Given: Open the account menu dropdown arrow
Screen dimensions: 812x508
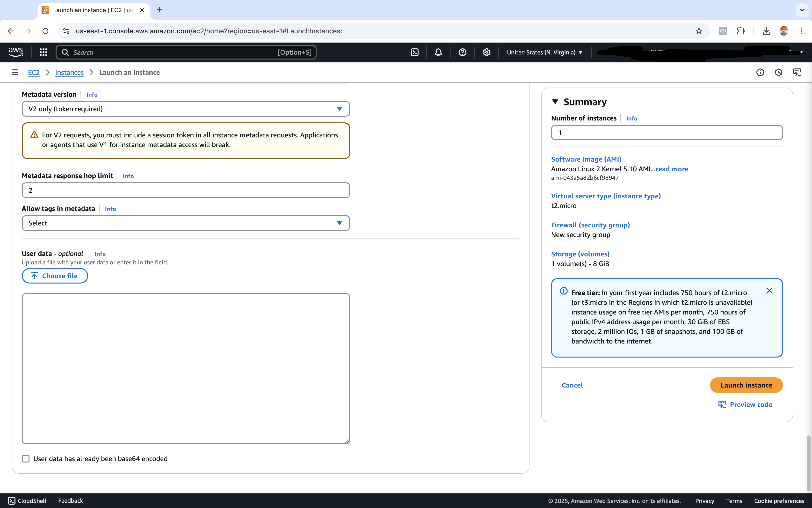Looking at the screenshot, I should 801,52.
